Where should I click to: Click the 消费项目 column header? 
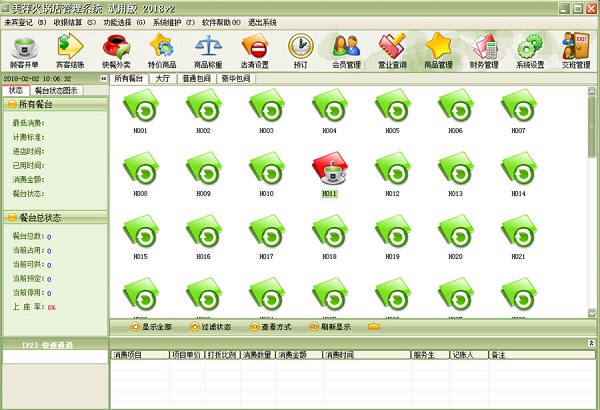click(140, 355)
